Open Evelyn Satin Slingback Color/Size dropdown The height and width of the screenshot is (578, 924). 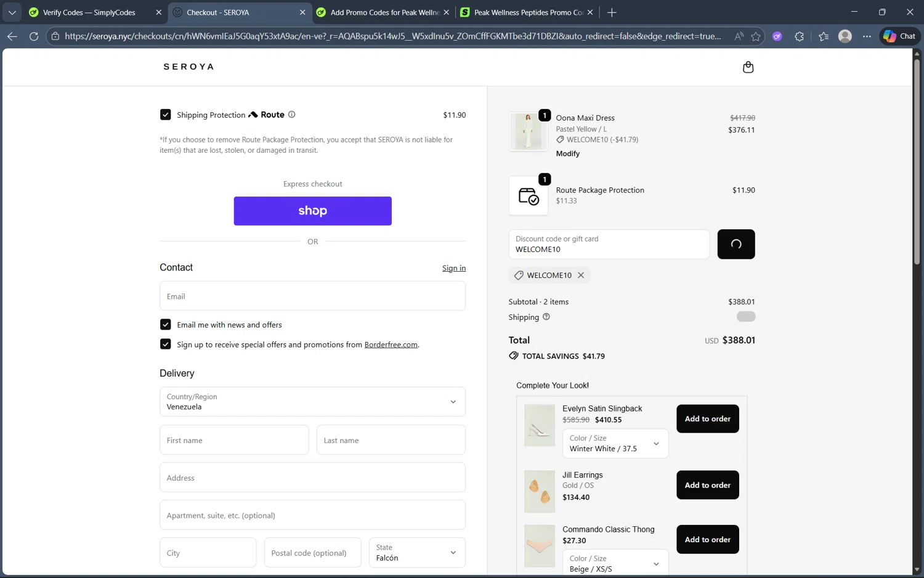[615, 444]
